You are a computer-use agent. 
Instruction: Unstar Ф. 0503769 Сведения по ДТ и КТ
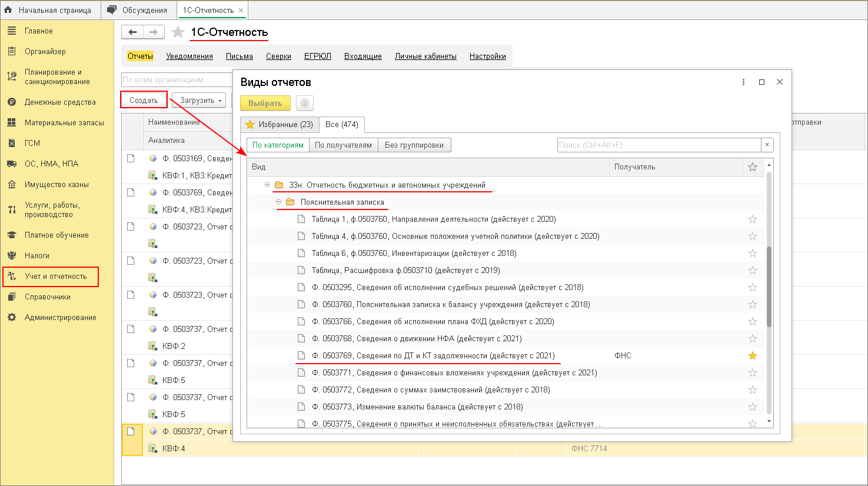pyautogui.click(x=752, y=355)
